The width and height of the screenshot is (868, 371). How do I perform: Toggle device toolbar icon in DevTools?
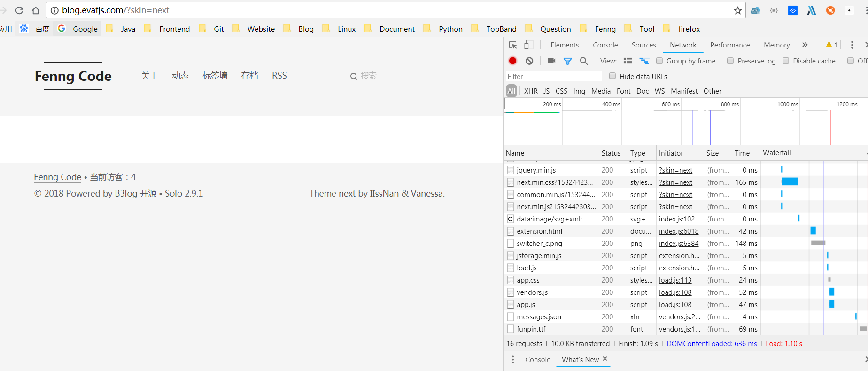click(x=529, y=45)
